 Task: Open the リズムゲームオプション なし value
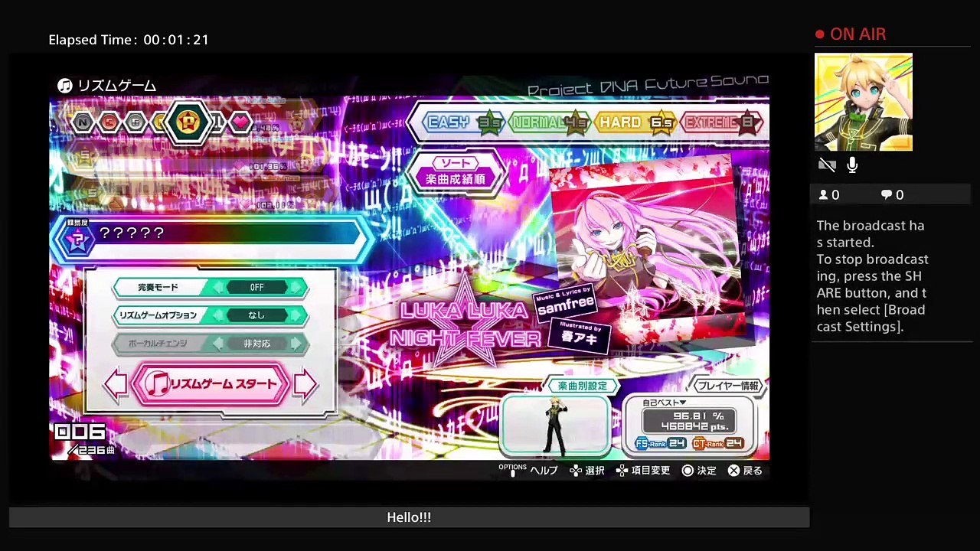[256, 315]
